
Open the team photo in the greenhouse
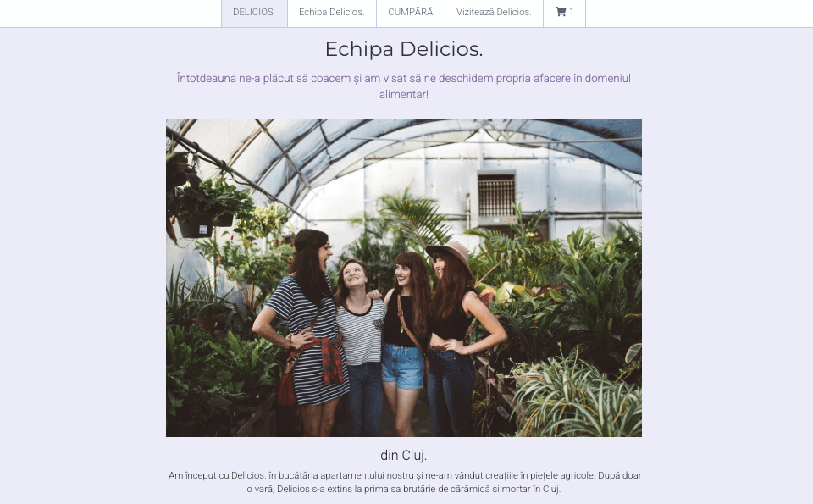[x=404, y=278]
